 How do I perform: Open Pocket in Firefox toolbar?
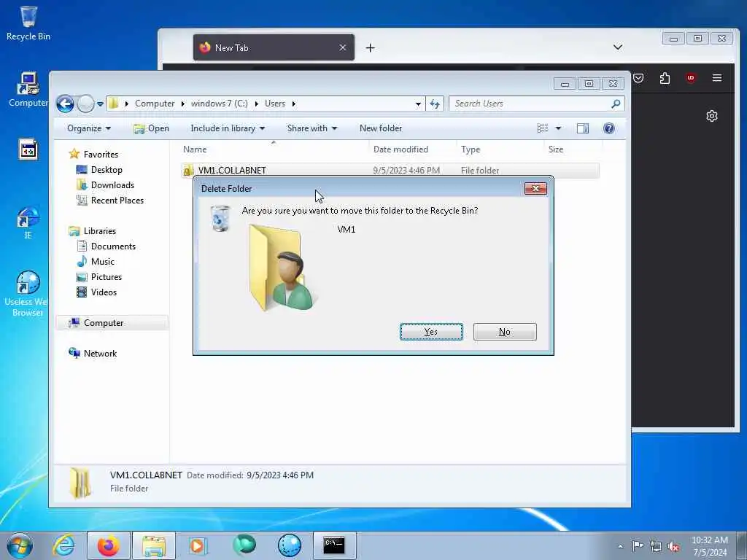638,78
